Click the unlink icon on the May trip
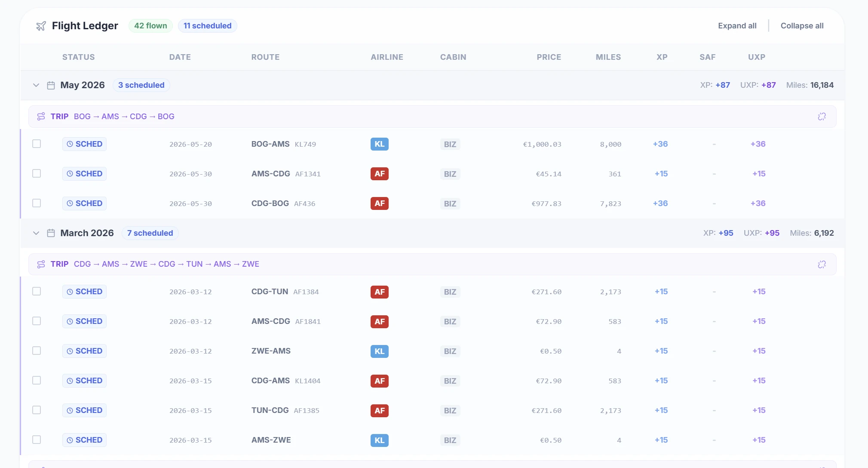Screen dimensions: 868x468 coord(822,116)
